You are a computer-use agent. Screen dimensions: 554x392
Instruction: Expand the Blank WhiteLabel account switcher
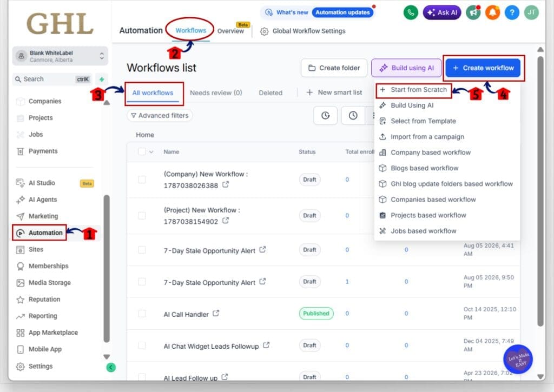click(60, 56)
